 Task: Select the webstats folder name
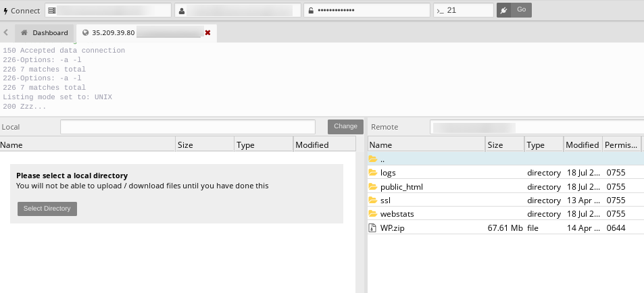point(397,214)
